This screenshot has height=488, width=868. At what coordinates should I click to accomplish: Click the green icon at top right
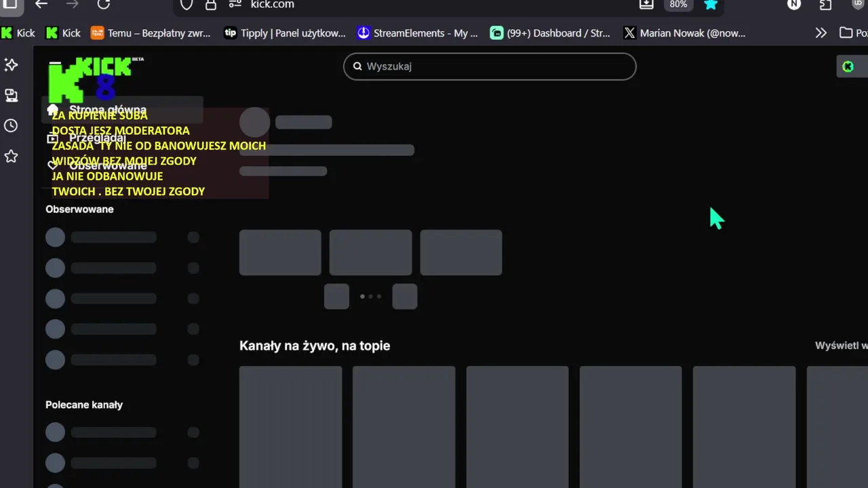[848, 66]
